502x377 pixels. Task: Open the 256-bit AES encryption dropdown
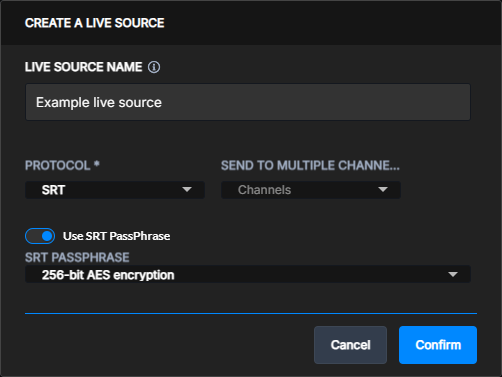pyautogui.click(x=248, y=275)
